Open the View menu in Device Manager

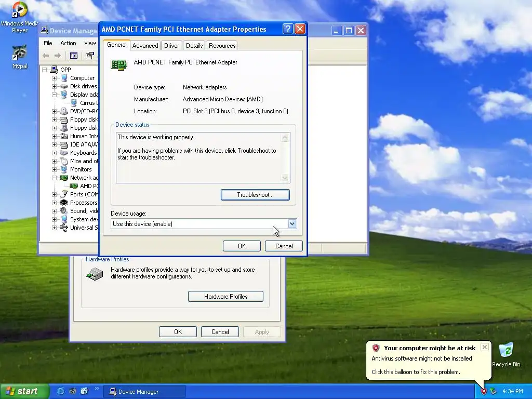[x=90, y=43]
